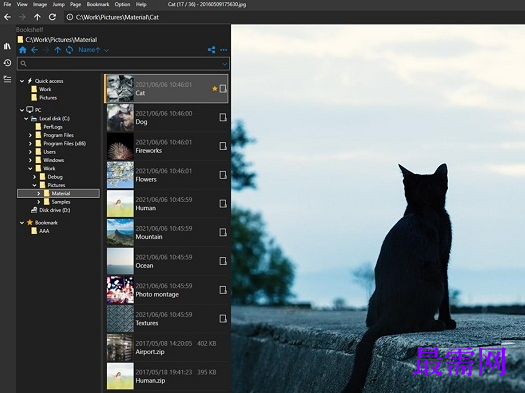Expand the Material folder node
Screen dimensions: 525x393
click(x=39, y=193)
